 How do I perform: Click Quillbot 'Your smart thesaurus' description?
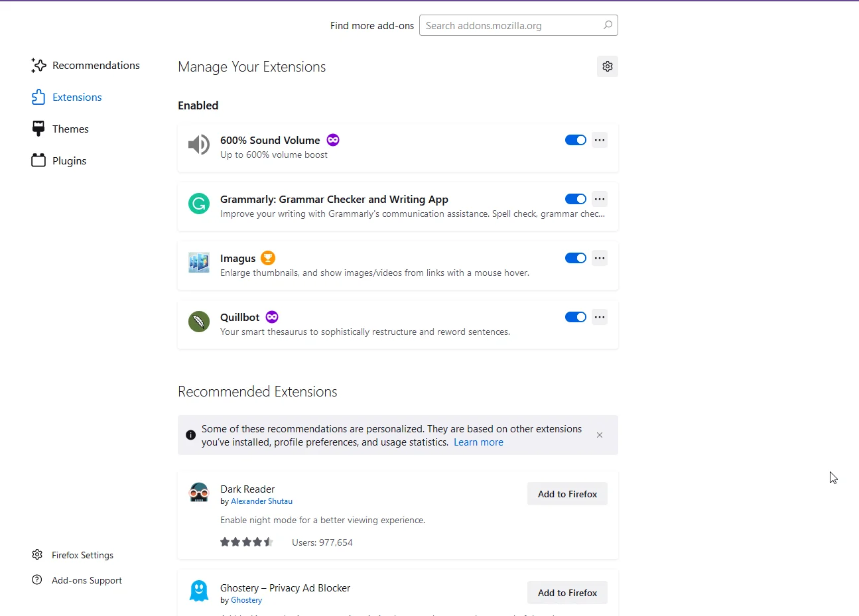365,332
